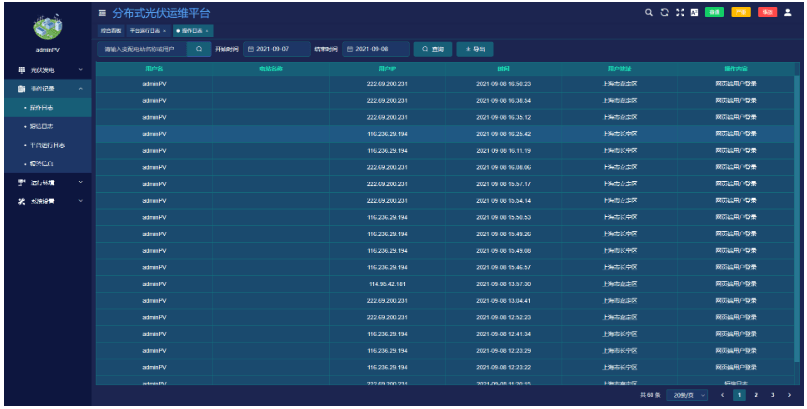Toggle the hamburger sidebar collapse icon

tap(102, 13)
